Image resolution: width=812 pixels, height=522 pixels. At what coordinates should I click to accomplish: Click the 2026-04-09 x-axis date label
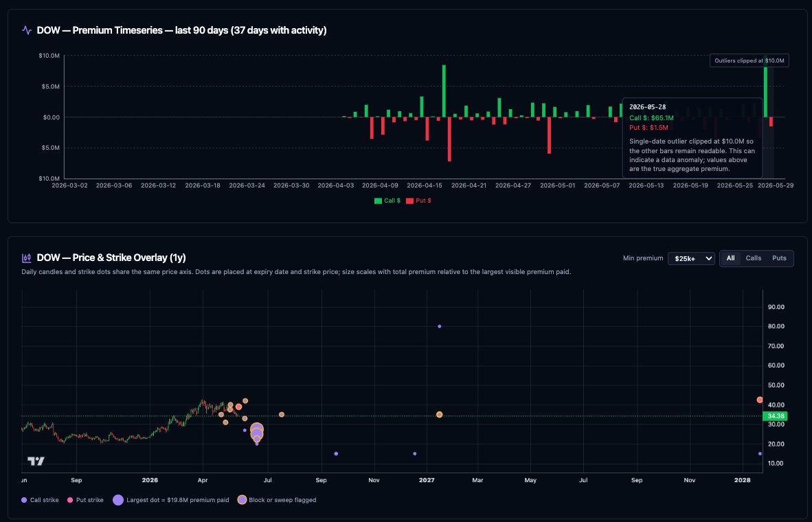click(381, 185)
